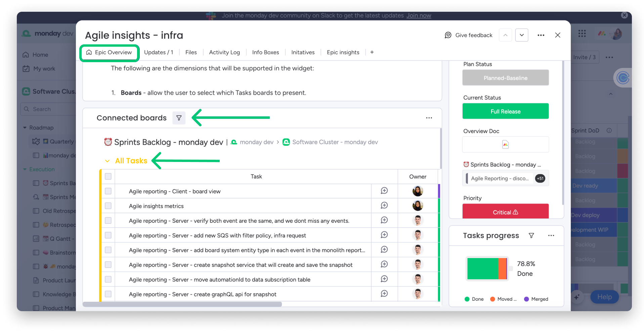
Task: Go to next item with down chevron
Action: click(x=522, y=35)
